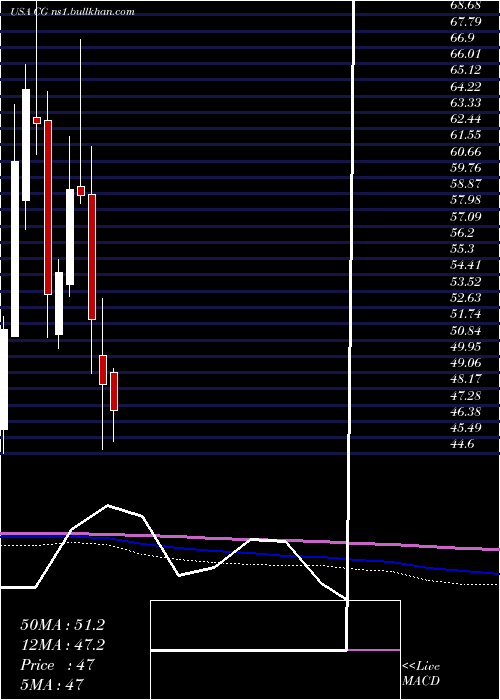Viewport: 500px width, 700px height.
Task: Click the 66.01 price axis label
Action: point(466,54)
